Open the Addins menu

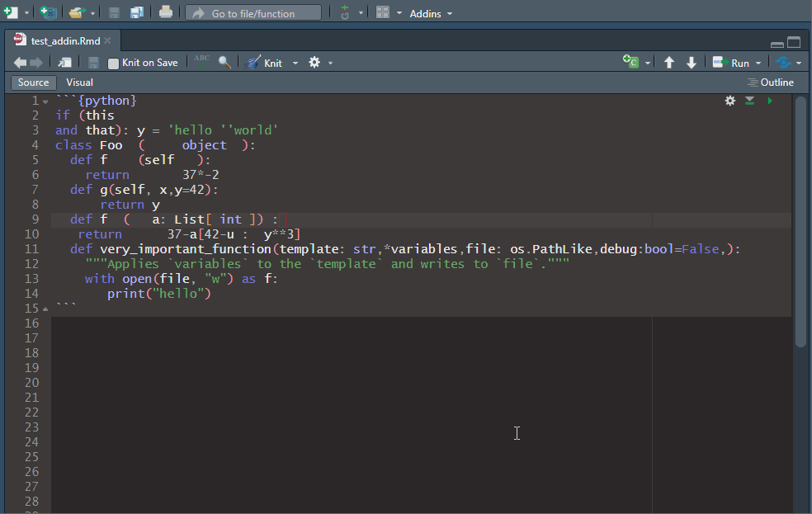431,13
